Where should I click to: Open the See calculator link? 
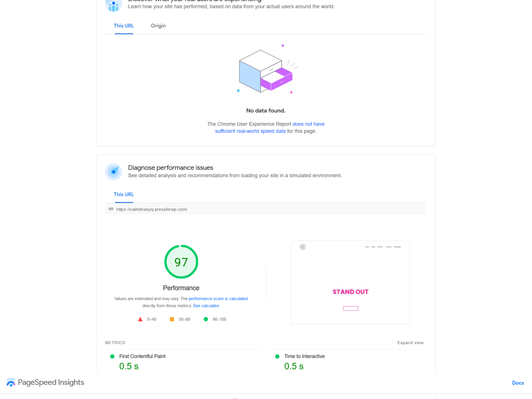[206, 306]
